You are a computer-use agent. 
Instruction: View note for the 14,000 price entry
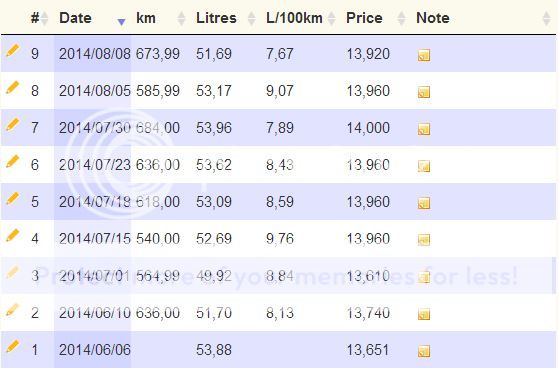424,129
